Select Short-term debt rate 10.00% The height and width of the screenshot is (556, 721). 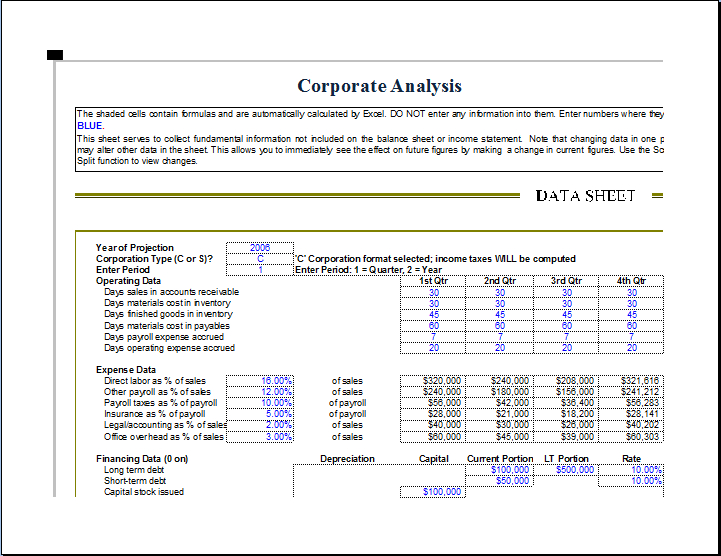(631, 481)
